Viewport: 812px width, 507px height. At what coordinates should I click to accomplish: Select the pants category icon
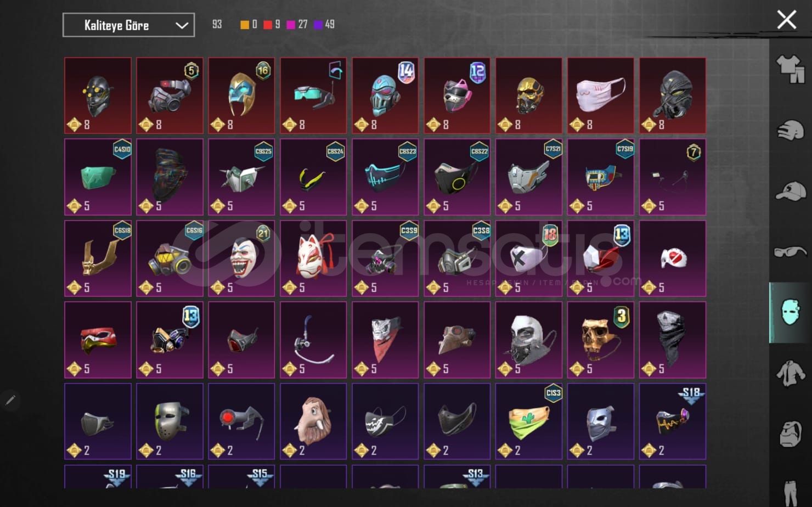[x=789, y=492]
